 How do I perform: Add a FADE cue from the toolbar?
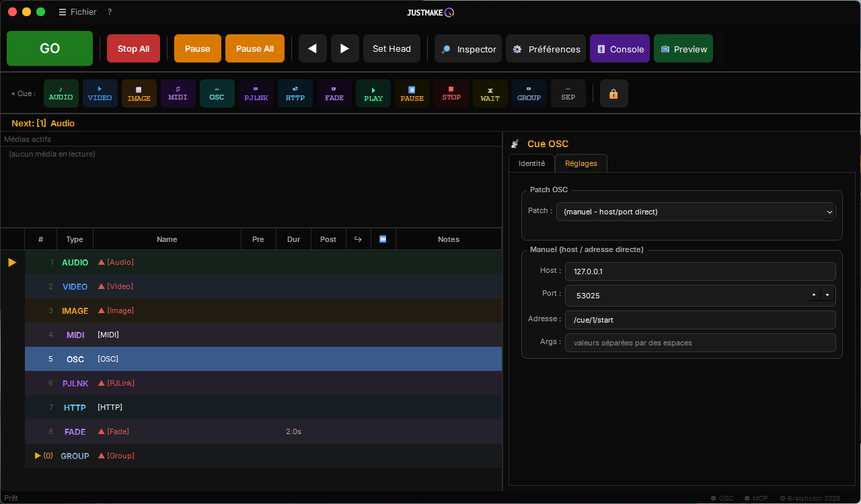334,93
